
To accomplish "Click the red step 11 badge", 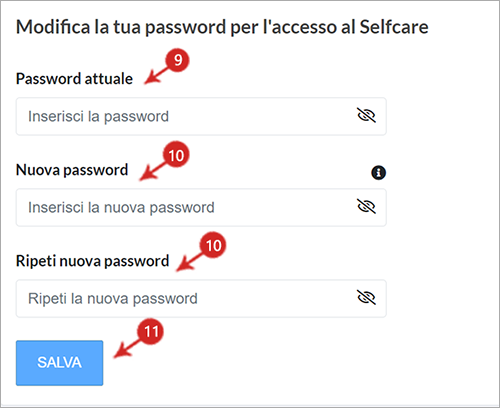I will (x=151, y=331).
